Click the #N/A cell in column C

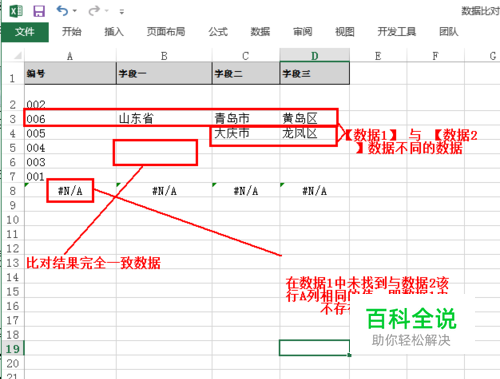(246, 191)
